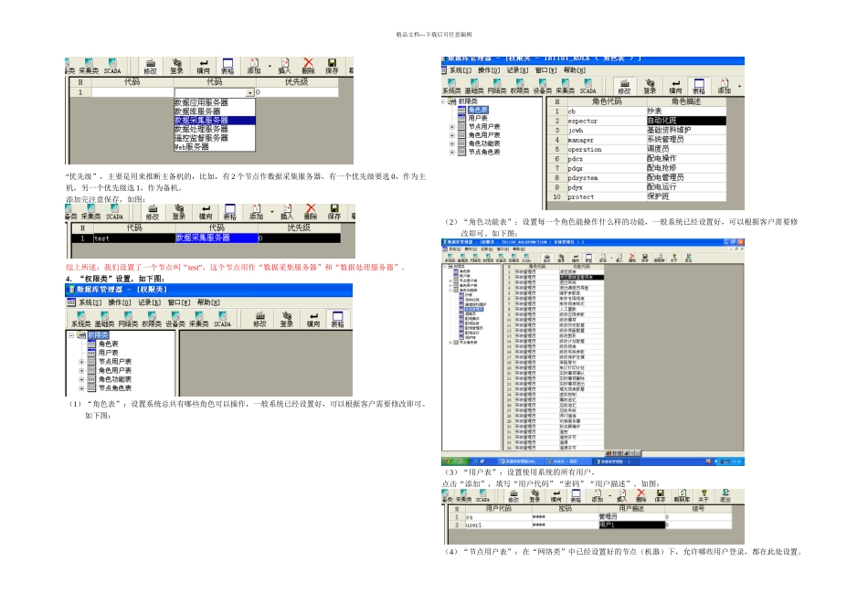Image resolution: width=868 pixels, height=614 pixels.
Task: Select the "operation" role code cell
Action: coord(607,150)
